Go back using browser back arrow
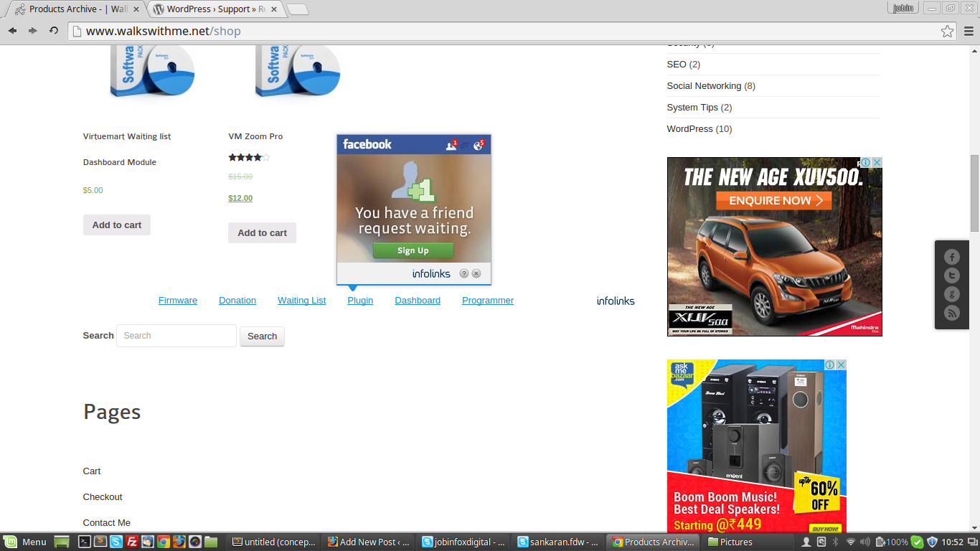The width and height of the screenshot is (980, 551). 12,31
